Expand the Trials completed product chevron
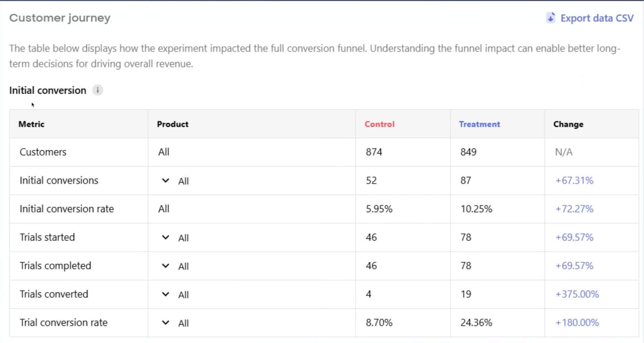The height and width of the screenshot is (343, 644). (x=166, y=266)
